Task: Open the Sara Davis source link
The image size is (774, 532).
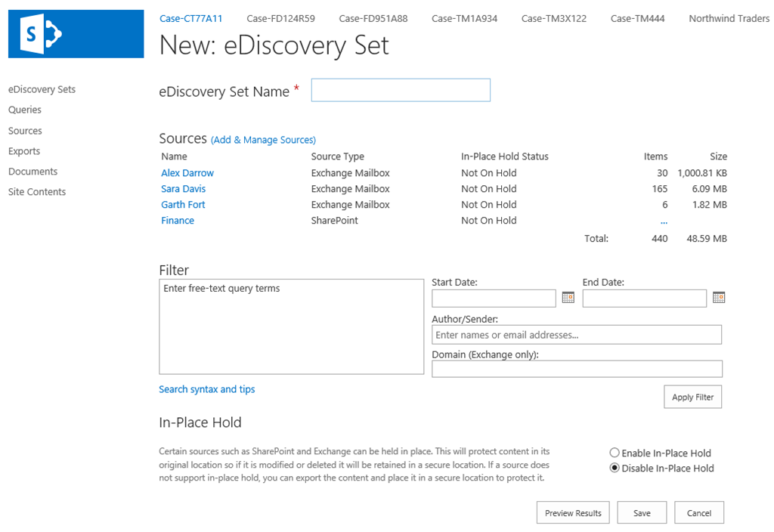Action: coord(183,188)
